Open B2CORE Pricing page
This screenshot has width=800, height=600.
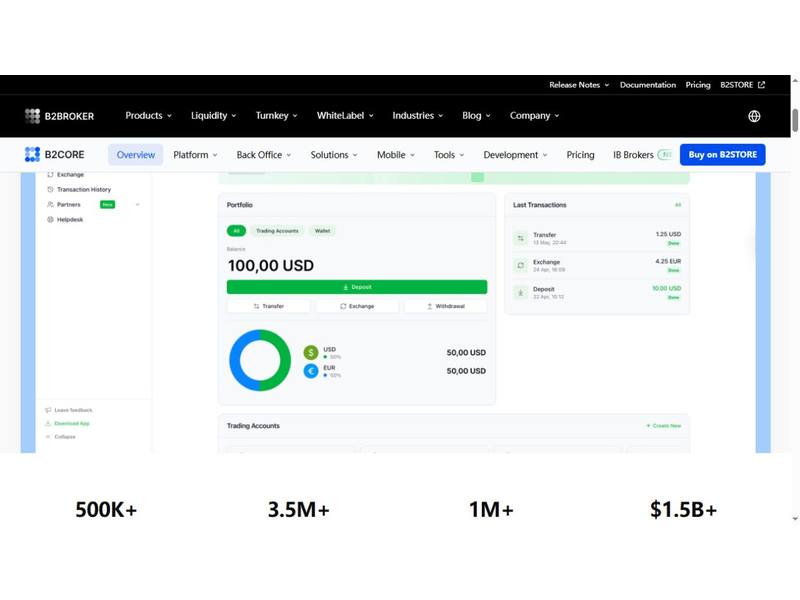click(x=580, y=155)
